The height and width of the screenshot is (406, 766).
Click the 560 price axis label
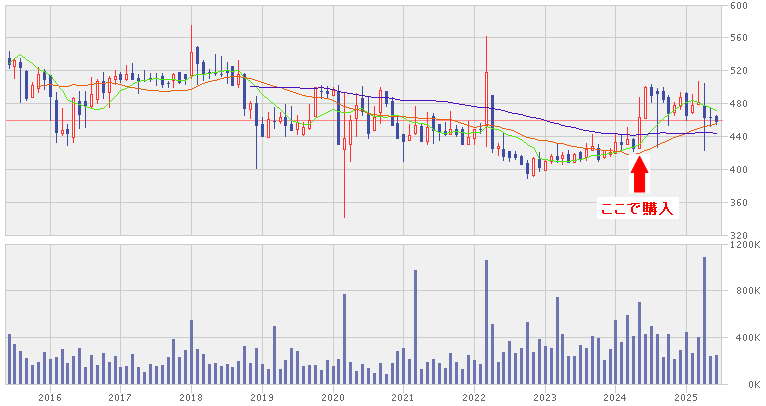[x=738, y=38]
